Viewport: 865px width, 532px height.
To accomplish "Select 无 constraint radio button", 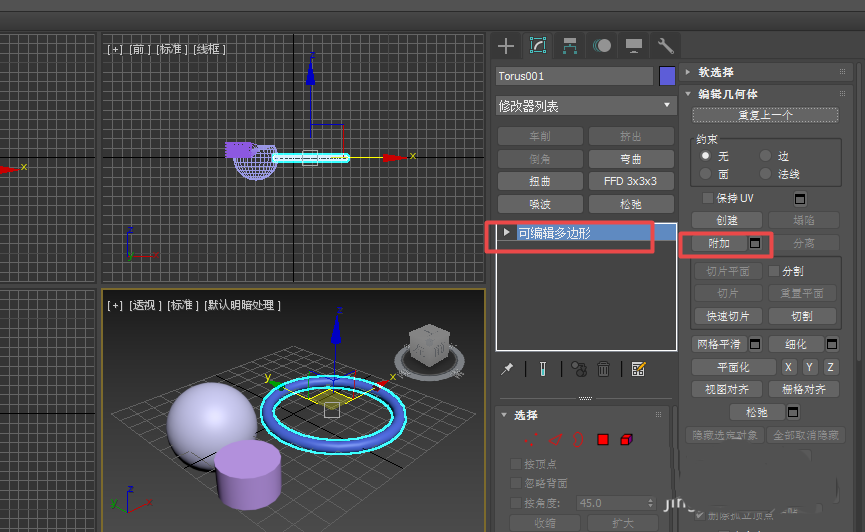I will tap(705, 156).
